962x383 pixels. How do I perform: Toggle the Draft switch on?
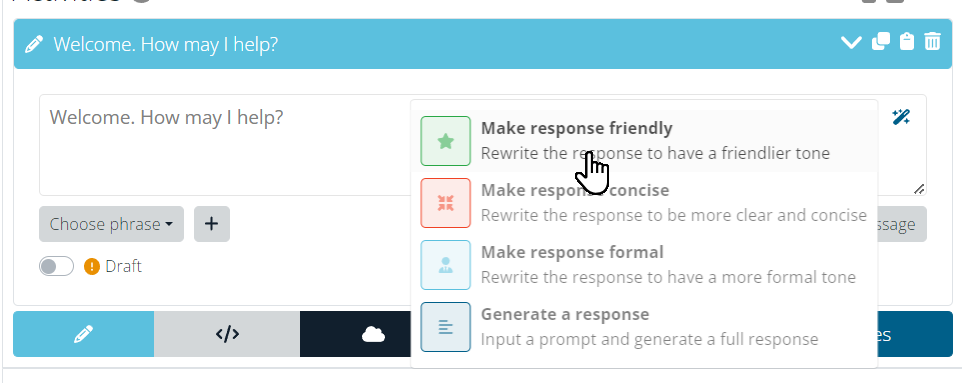pyautogui.click(x=56, y=266)
